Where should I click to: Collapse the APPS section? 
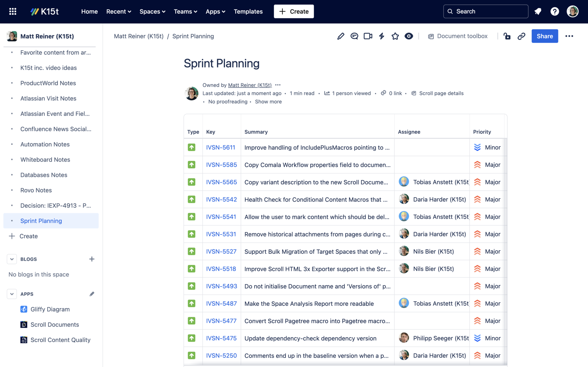click(x=12, y=294)
